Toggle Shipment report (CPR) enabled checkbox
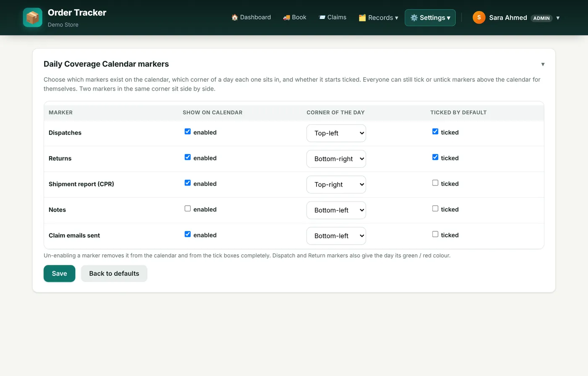The image size is (588, 376). 188,183
